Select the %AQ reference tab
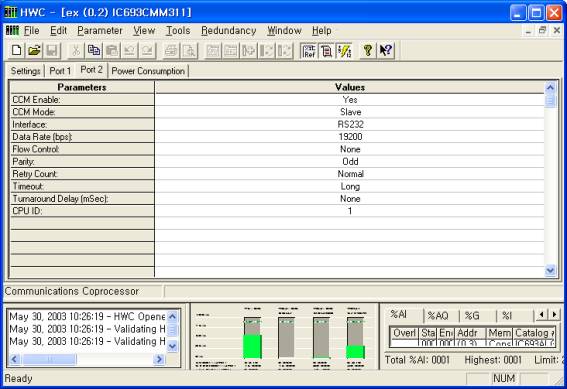 [x=438, y=316]
